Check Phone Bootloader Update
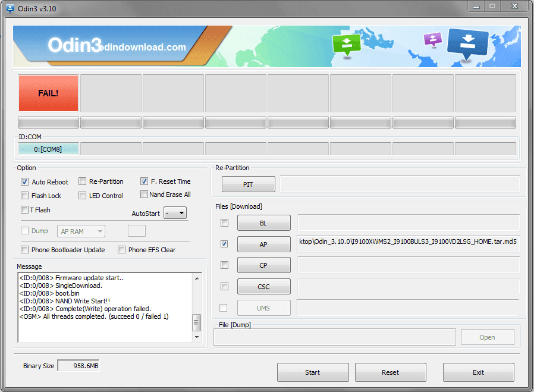 [x=24, y=250]
